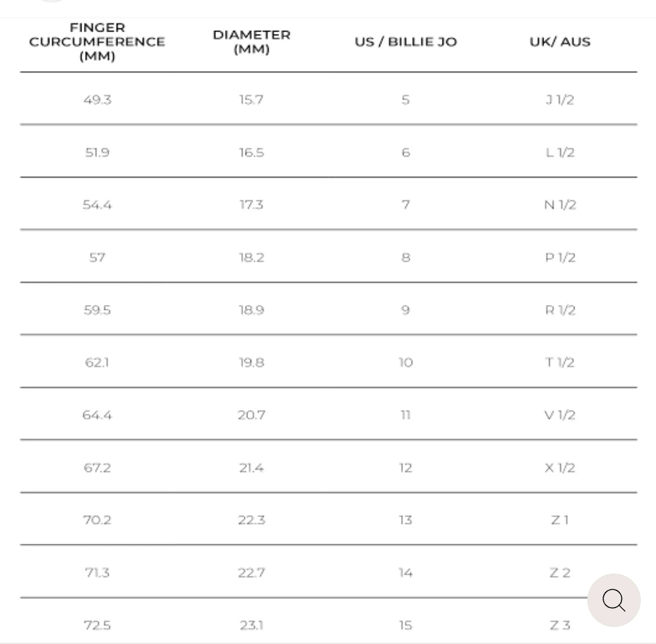Click UK size J 1/2
This screenshot has width=656, height=644.
[560, 100]
